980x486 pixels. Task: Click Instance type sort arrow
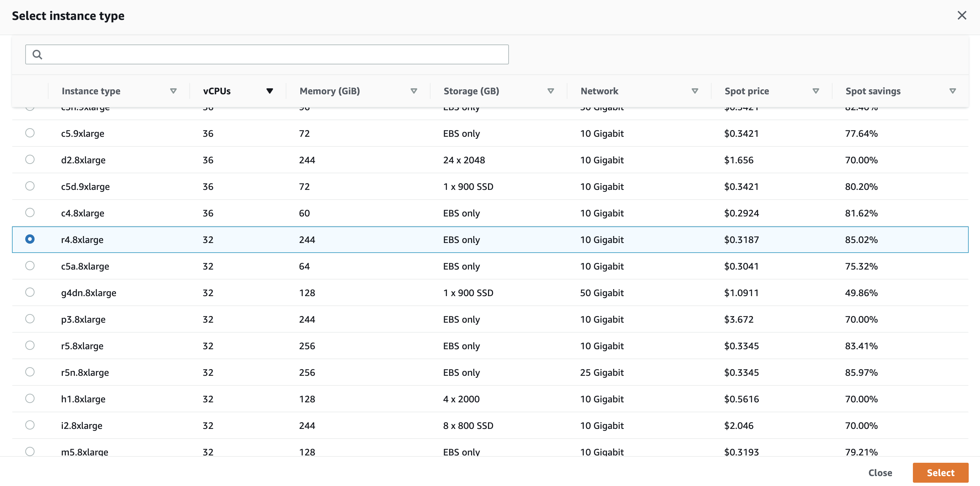(173, 91)
